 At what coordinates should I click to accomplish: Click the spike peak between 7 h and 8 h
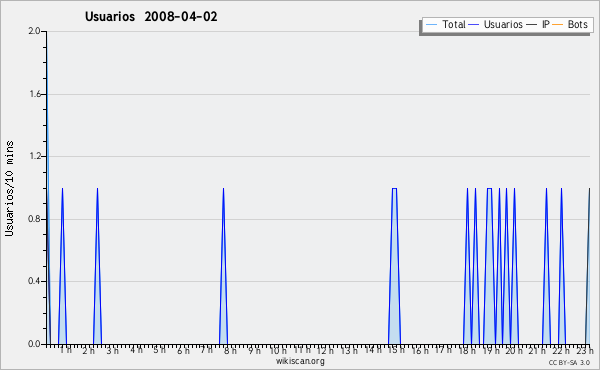223,189
